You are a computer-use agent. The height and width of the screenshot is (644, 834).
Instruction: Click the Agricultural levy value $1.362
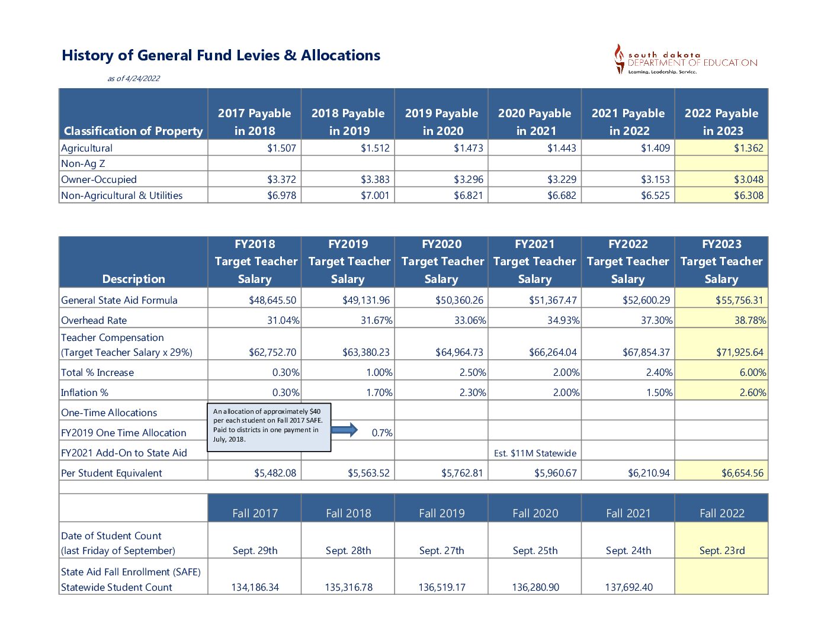point(748,148)
